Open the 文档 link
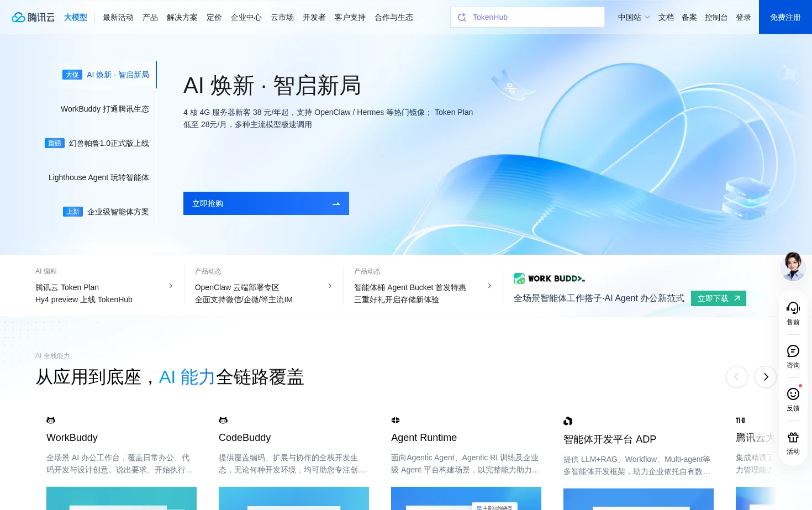This screenshot has width=812, height=510. point(666,17)
